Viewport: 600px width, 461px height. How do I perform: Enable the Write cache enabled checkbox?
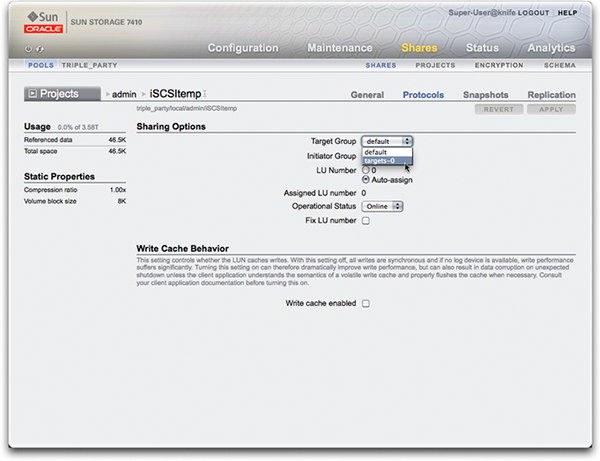click(x=366, y=303)
